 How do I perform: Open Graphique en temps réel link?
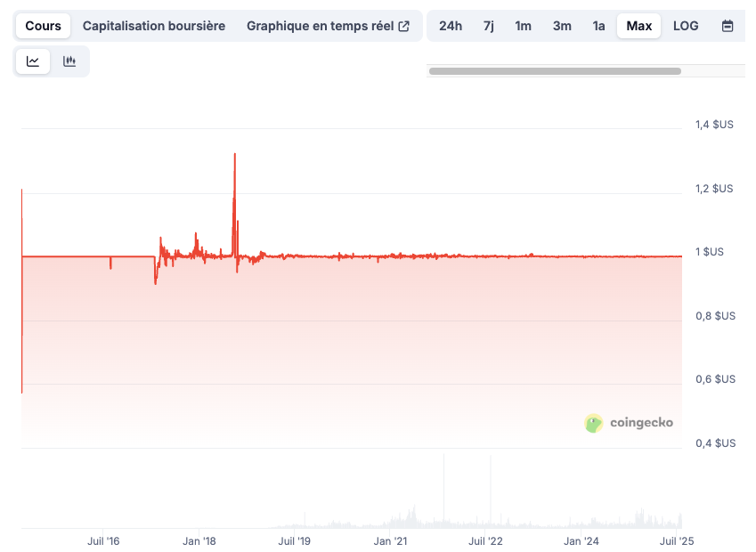(x=328, y=26)
